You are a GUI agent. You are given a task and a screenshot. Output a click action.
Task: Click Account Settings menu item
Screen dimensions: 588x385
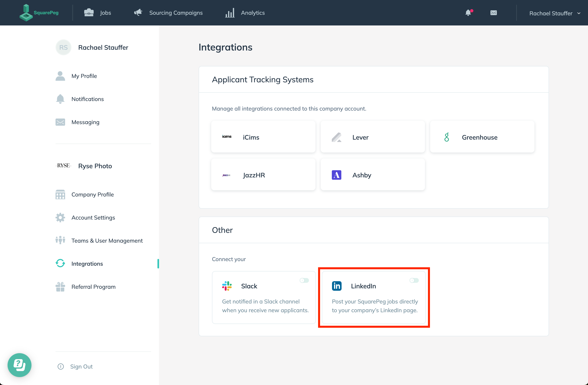click(x=93, y=217)
